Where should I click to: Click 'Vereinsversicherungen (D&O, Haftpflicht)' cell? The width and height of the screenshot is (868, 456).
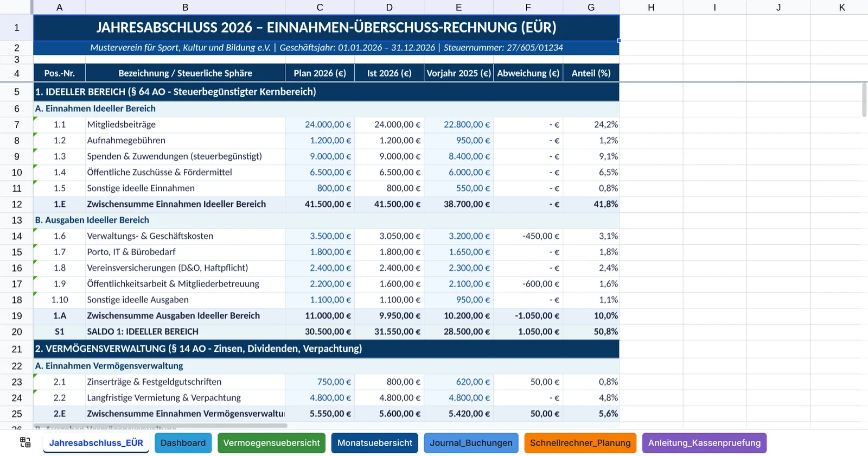point(185,268)
